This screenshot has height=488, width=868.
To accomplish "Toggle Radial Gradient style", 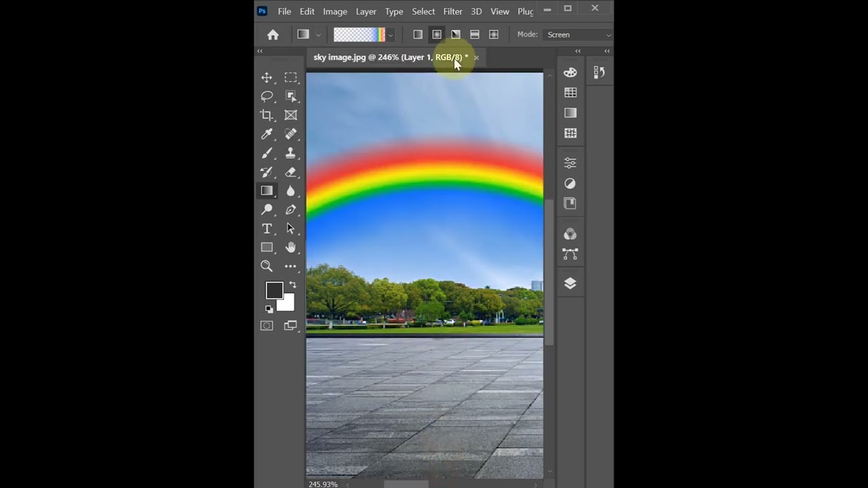I will pyautogui.click(x=437, y=35).
